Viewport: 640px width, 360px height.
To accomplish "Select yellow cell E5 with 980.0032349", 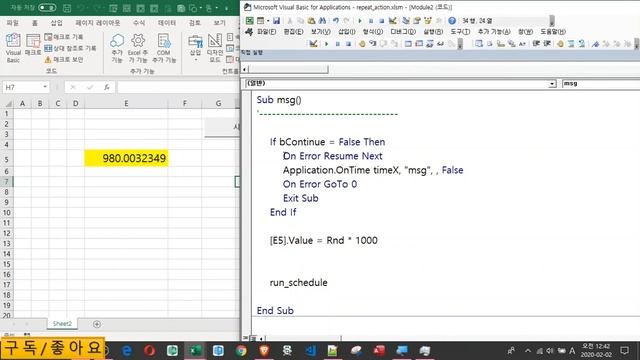I will [x=126, y=158].
